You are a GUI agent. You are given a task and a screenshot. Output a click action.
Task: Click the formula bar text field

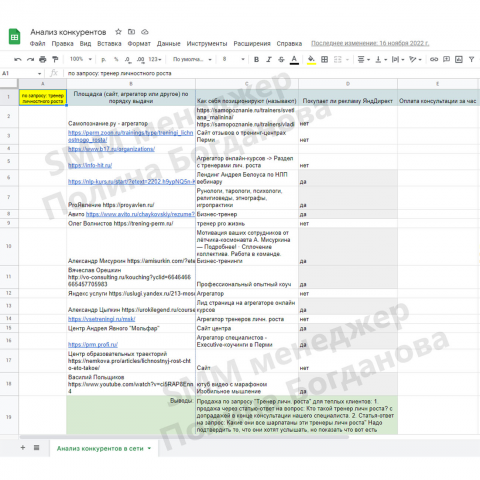click(272, 73)
